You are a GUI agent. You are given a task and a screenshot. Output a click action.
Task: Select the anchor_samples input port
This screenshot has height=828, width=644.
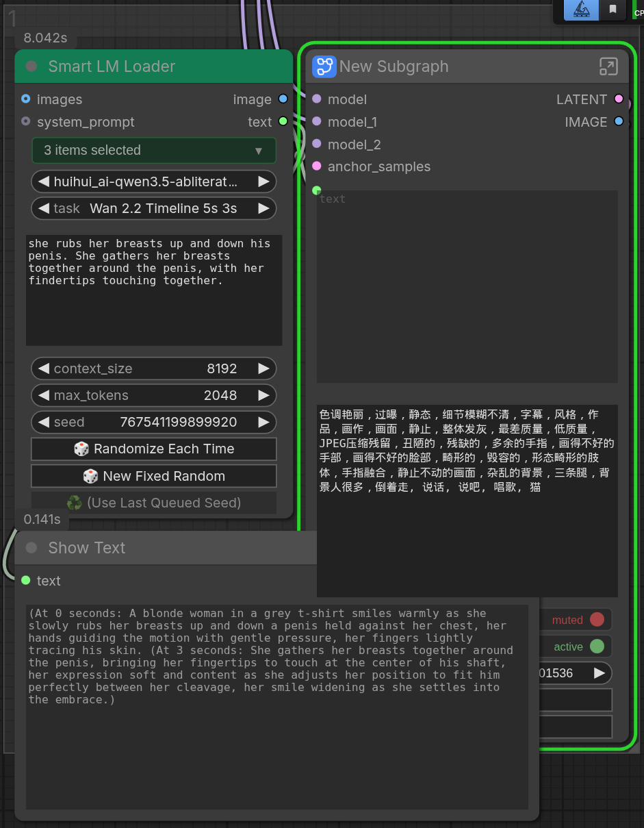click(x=317, y=166)
